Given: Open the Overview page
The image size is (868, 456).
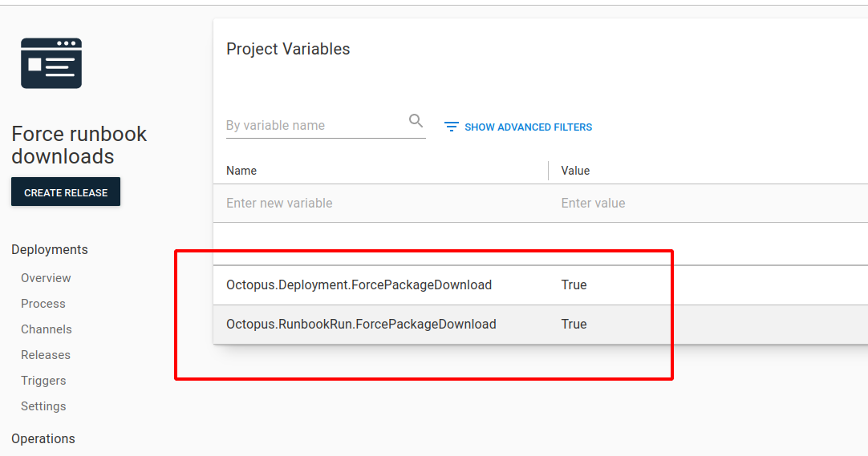Looking at the screenshot, I should point(46,278).
